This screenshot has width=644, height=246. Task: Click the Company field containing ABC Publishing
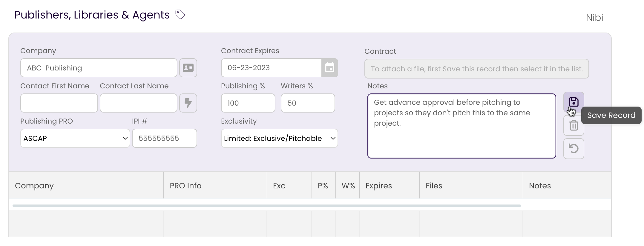click(99, 68)
